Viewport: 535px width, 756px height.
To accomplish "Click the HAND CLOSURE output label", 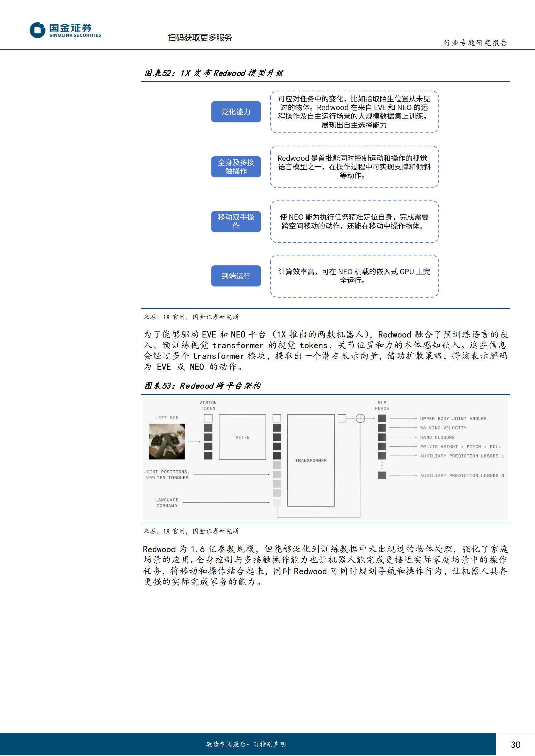I will [437, 437].
